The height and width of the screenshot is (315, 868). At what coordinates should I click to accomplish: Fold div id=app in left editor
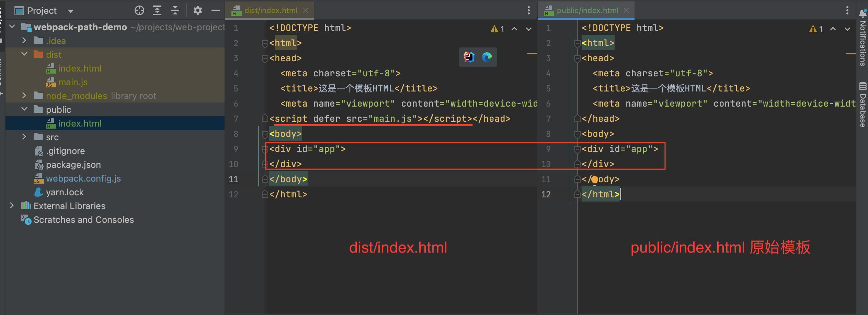265,149
